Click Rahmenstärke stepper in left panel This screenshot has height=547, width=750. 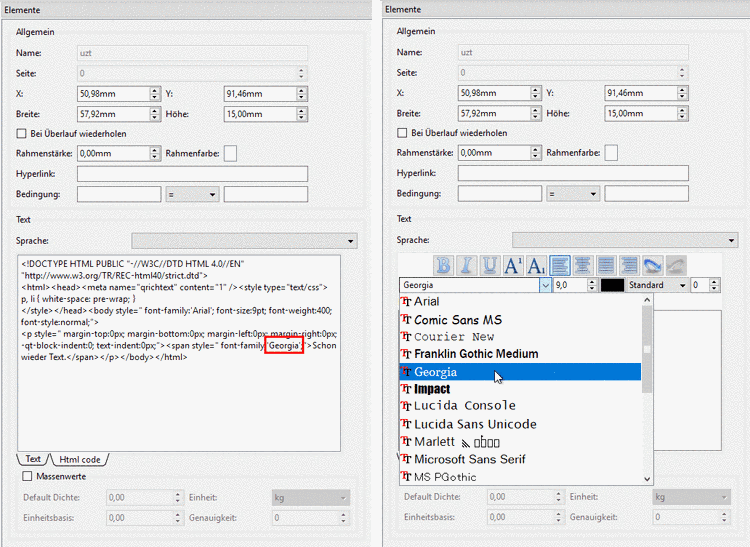coord(154,153)
